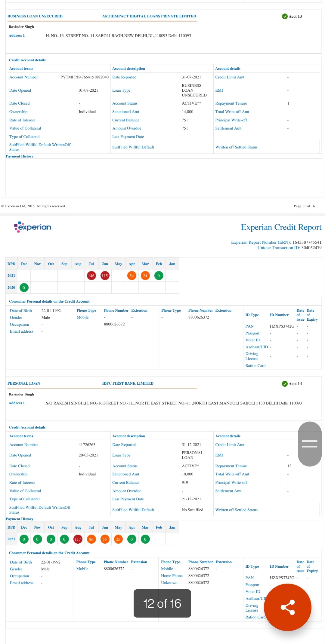325x644 pixels.
Task: Select the red 115 DPD circle
Action: coord(105,276)
